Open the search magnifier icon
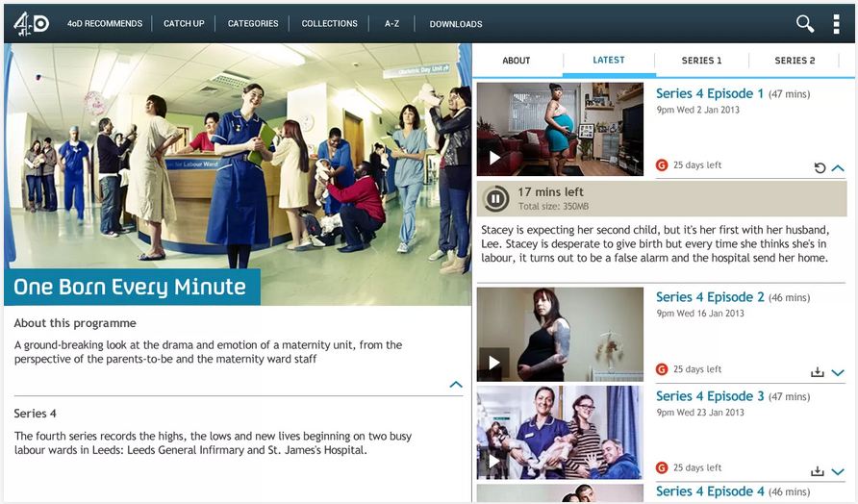This screenshot has width=858, height=504. pyautogui.click(x=804, y=24)
